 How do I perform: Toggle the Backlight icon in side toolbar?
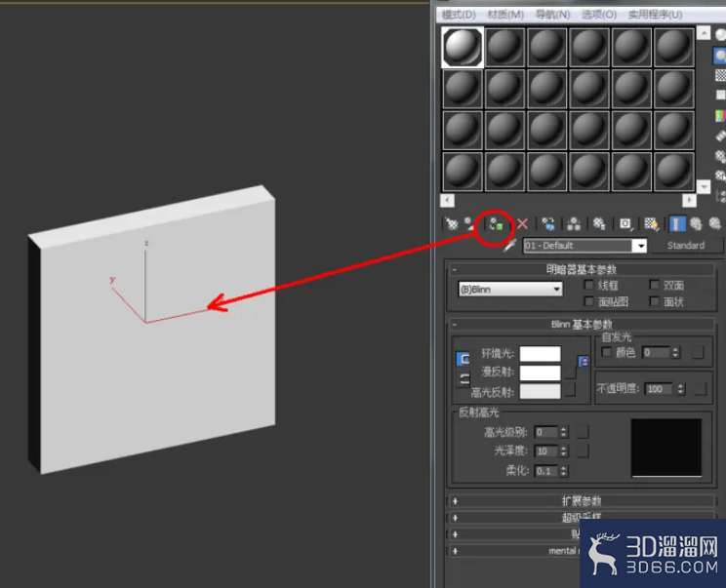[720, 56]
